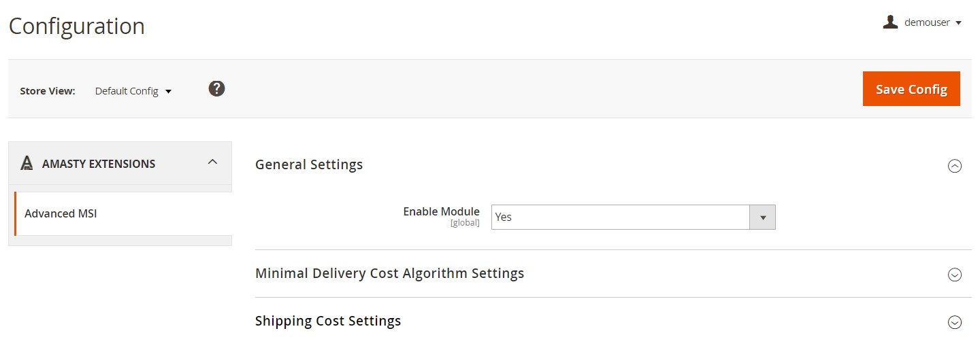
Task: Click the help question mark icon
Action: tap(216, 88)
